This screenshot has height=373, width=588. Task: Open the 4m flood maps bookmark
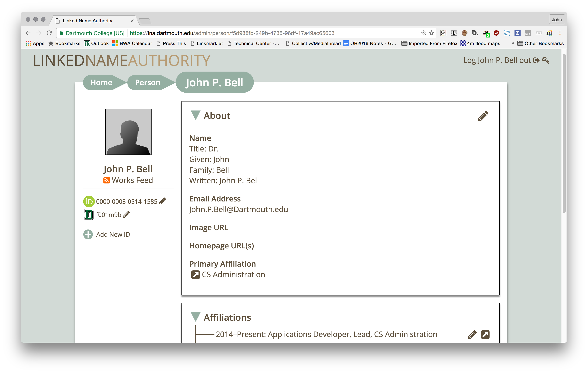pos(480,43)
